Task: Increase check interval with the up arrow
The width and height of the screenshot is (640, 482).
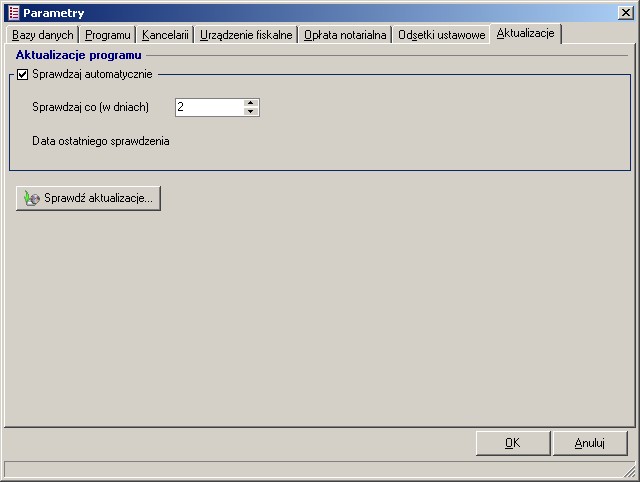Action: pyautogui.click(x=251, y=103)
